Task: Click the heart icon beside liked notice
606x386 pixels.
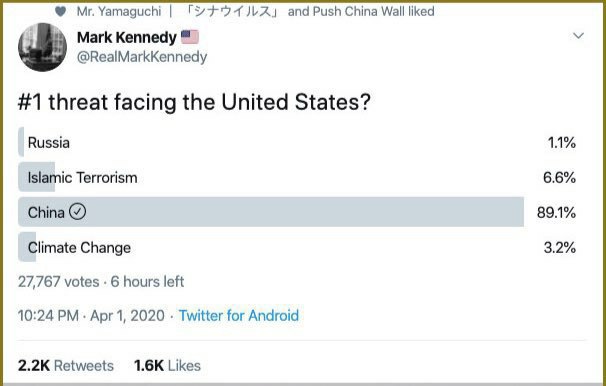Action: tap(60, 12)
